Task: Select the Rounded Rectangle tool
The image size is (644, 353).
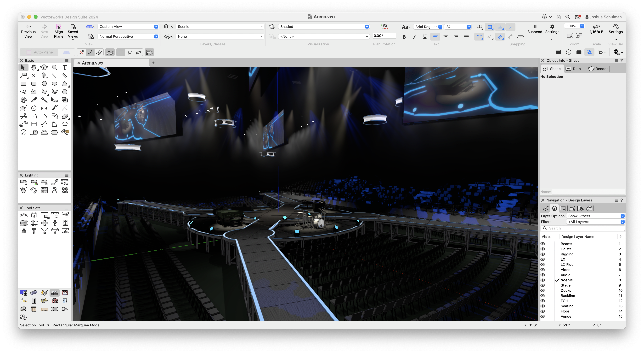Action: coord(34,84)
